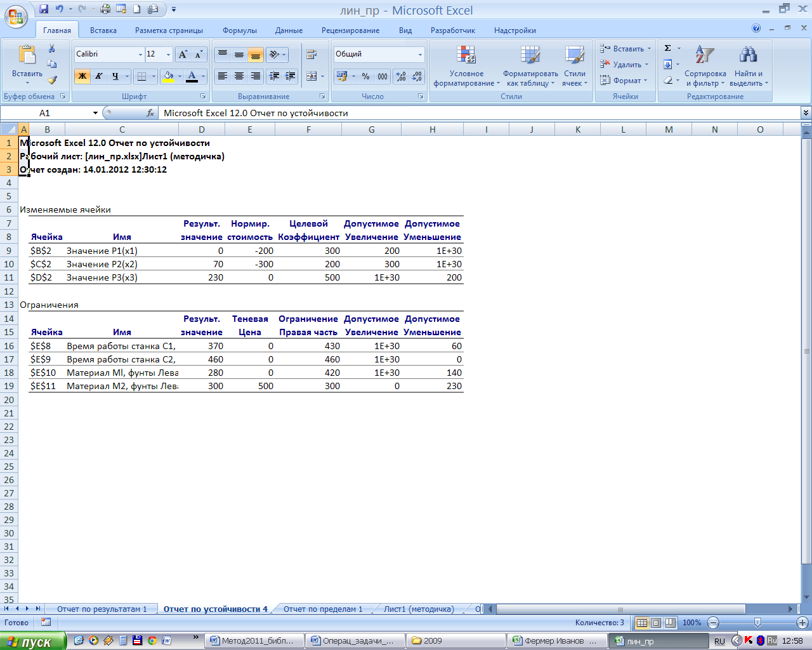Screen dimensions: 812x650
Task: Open Форматировать как таблицу gallery
Action: click(x=530, y=66)
